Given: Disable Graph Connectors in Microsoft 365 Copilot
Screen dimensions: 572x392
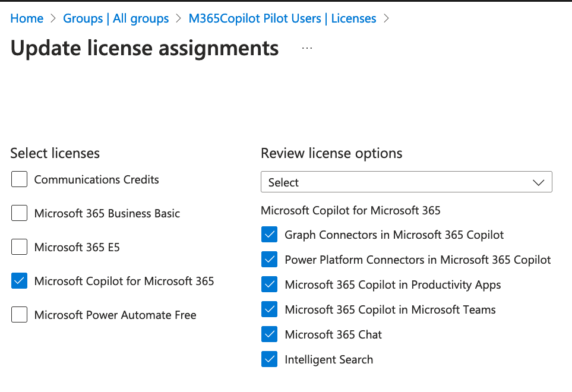Looking at the screenshot, I should click(x=269, y=235).
